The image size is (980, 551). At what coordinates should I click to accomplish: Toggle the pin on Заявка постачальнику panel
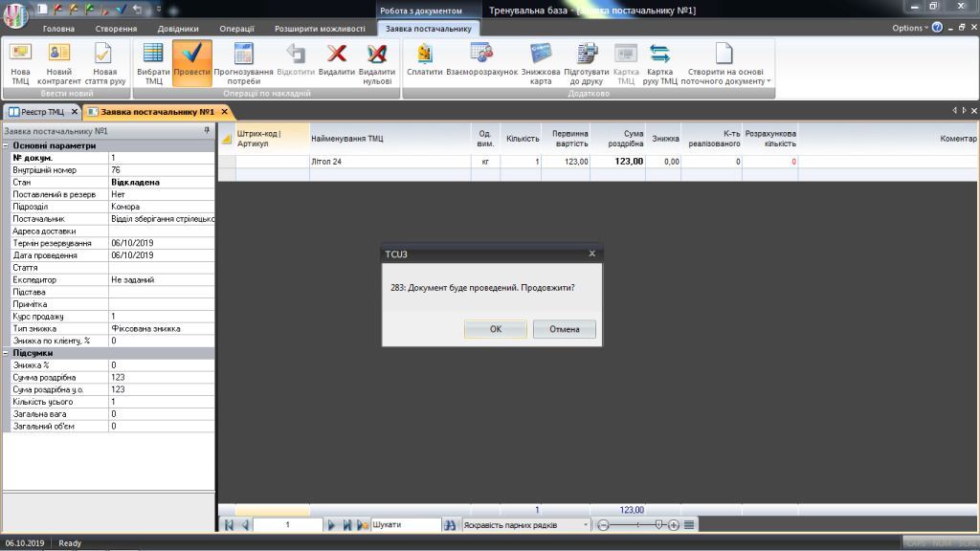click(x=207, y=130)
